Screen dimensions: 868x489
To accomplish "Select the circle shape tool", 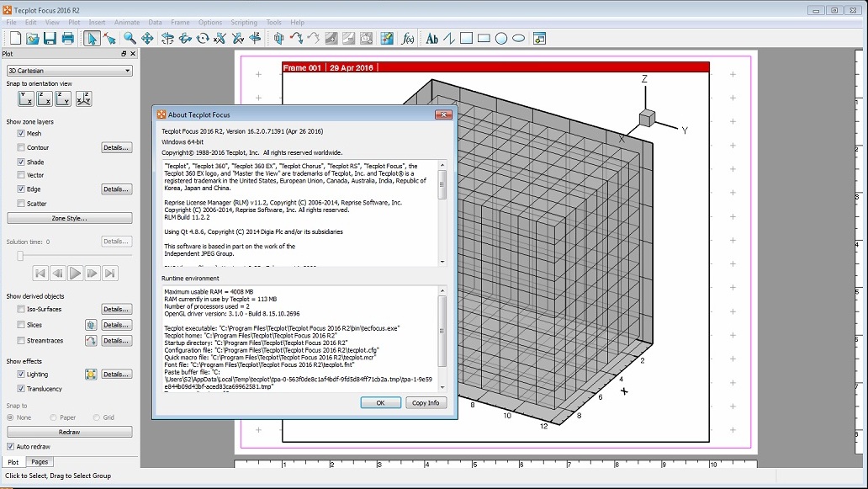I will click(501, 38).
